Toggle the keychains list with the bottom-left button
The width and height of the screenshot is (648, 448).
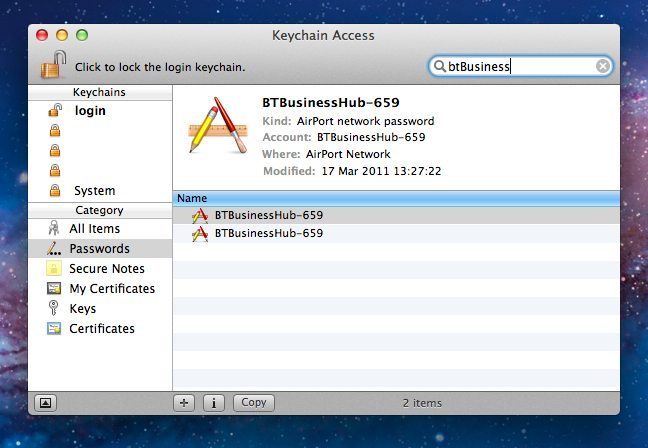pos(45,403)
